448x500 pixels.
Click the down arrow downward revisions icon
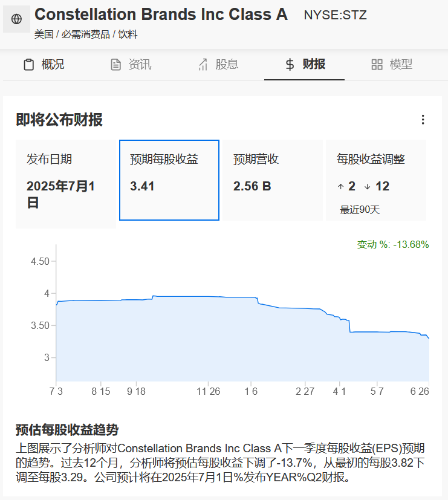coord(368,187)
